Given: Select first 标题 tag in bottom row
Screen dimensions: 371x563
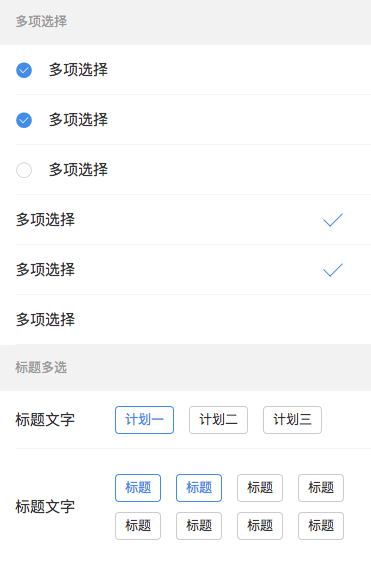Looking at the screenshot, I should [x=138, y=526].
